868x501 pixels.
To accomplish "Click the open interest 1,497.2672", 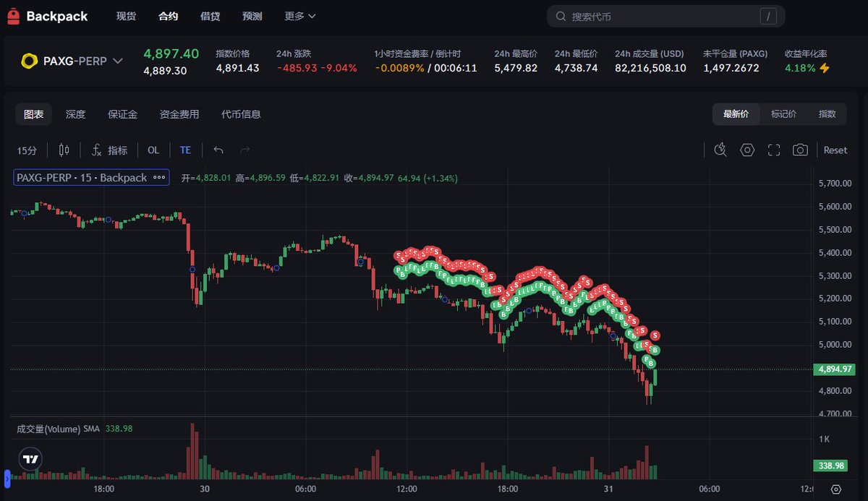I will pos(730,68).
